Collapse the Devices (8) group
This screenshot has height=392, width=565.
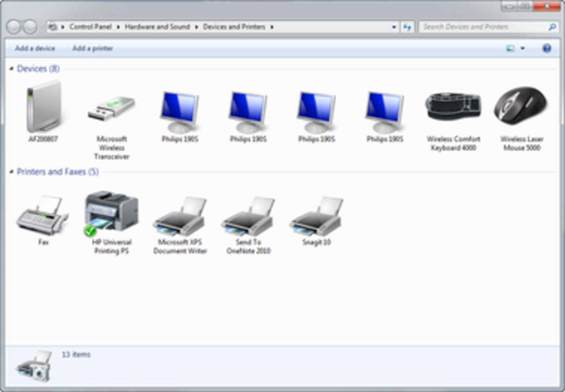tap(11, 69)
